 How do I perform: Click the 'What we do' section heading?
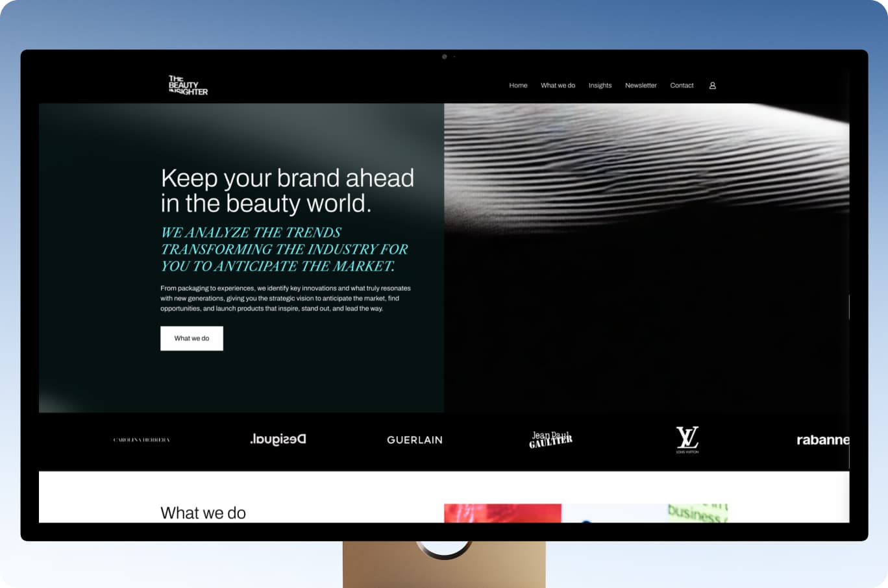click(x=203, y=513)
